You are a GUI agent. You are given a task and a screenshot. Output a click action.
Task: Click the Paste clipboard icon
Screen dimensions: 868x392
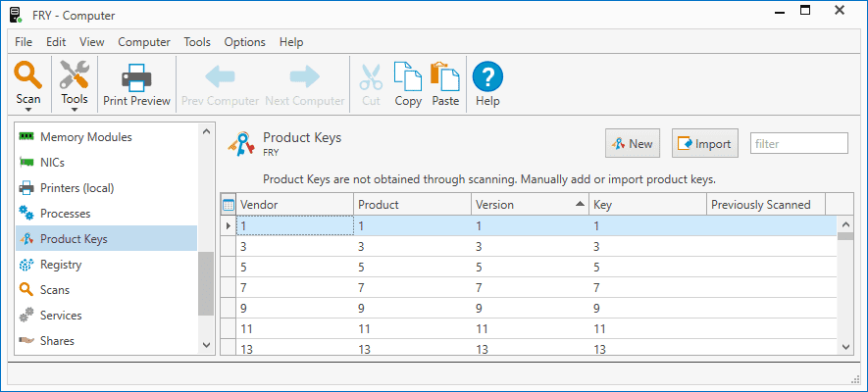[445, 76]
